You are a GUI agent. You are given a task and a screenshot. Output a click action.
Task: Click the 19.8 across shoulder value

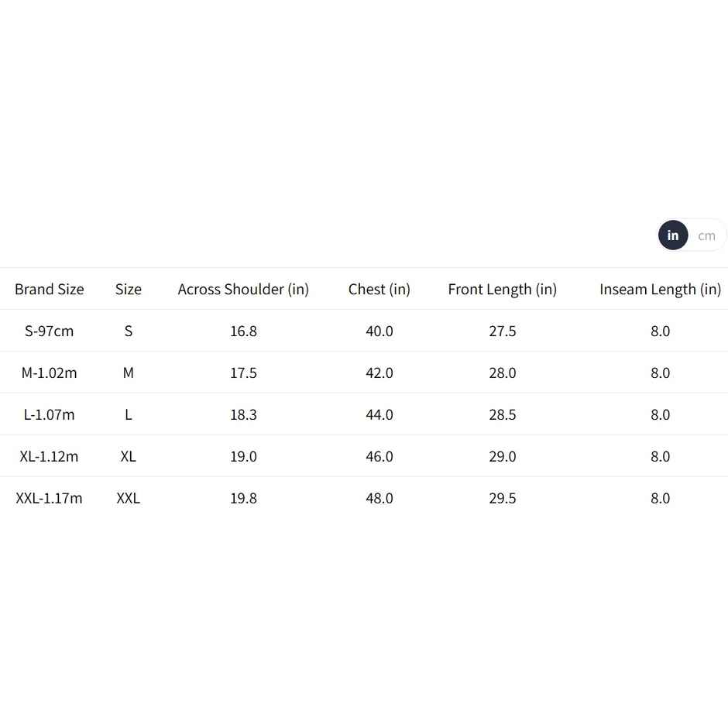tap(243, 499)
